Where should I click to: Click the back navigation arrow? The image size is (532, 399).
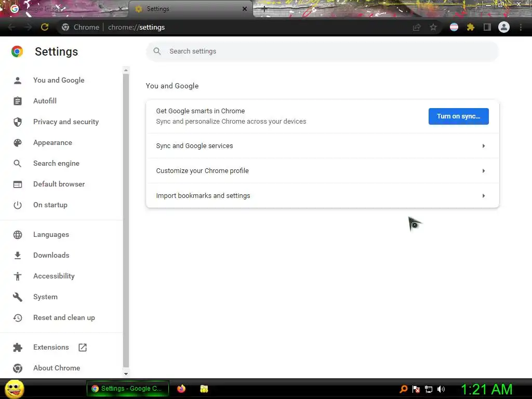[x=11, y=27]
